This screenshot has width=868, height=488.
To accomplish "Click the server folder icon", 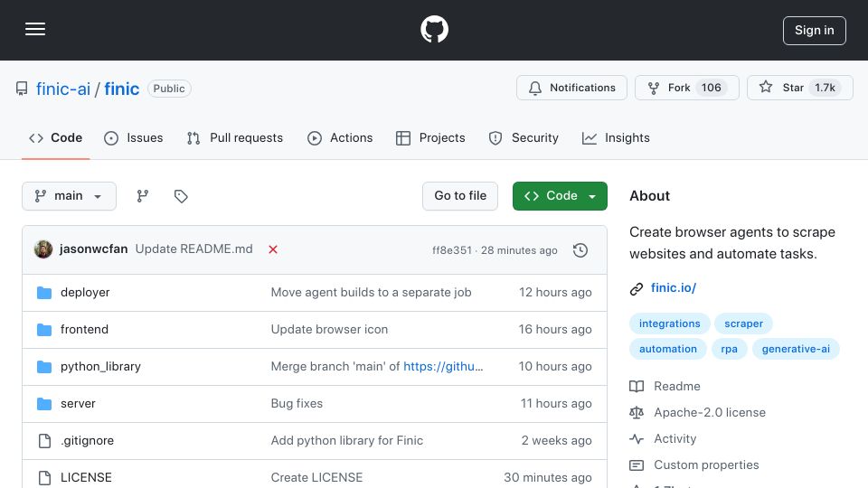I will tap(44, 404).
